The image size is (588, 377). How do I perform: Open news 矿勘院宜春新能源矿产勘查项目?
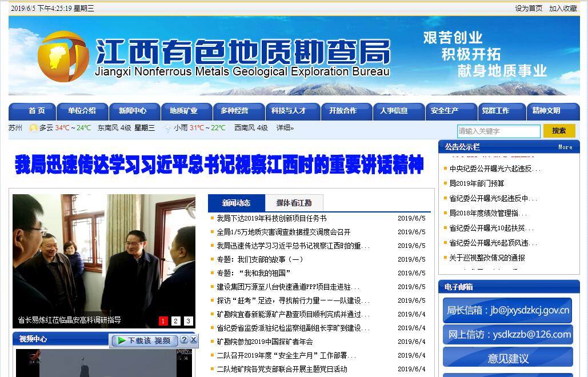pos(293,314)
